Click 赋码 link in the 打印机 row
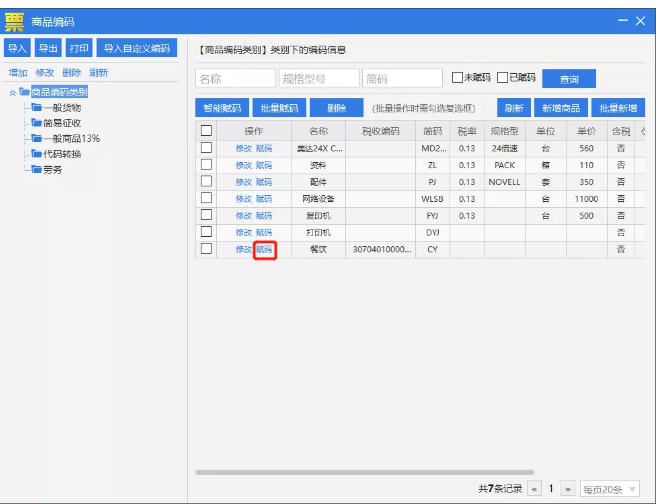Viewport: 664px width, 504px height. pyautogui.click(x=264, y=233)
